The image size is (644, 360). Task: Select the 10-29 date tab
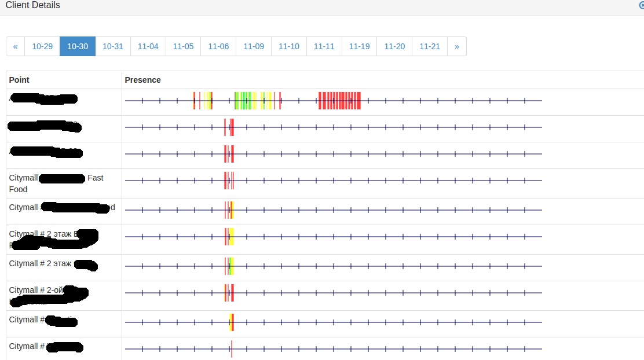42,46
